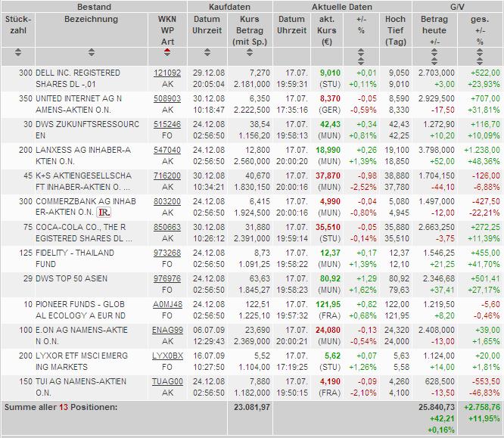
Task: Open WKN link 508903 for United Internet
Action: 167,98
